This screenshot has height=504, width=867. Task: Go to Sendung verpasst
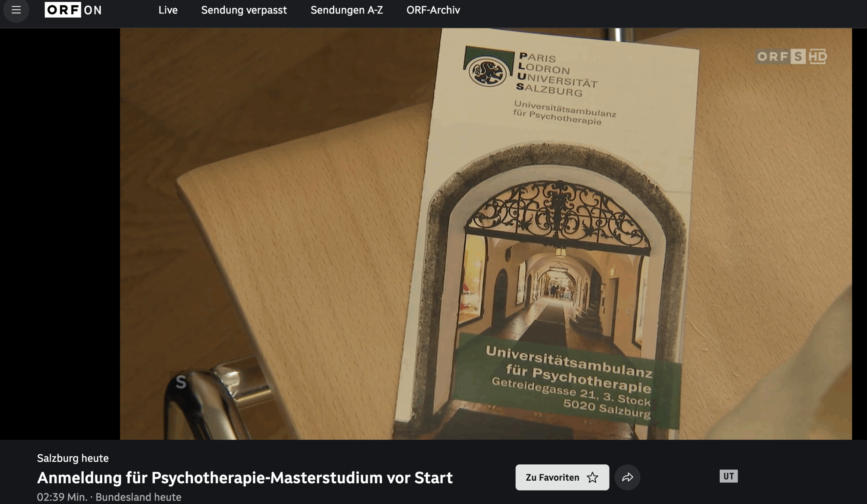coord(244,10)
